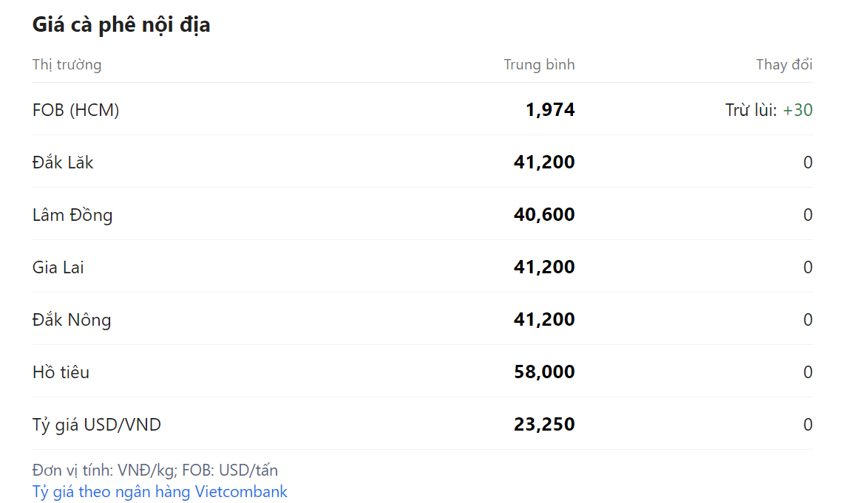Viewport: 868px width, 503px height.
Task: Click the "Đơn vị tính" units note
Action: 155,471
